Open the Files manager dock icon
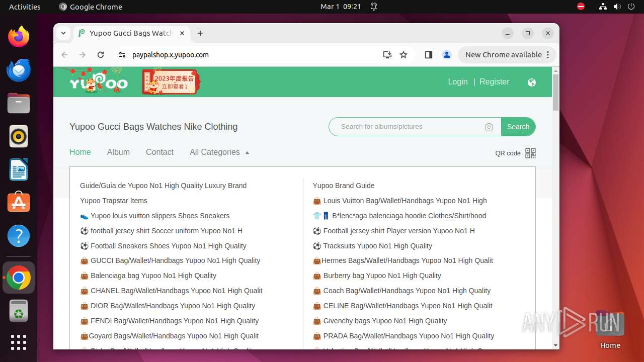 tap(19, 103)
